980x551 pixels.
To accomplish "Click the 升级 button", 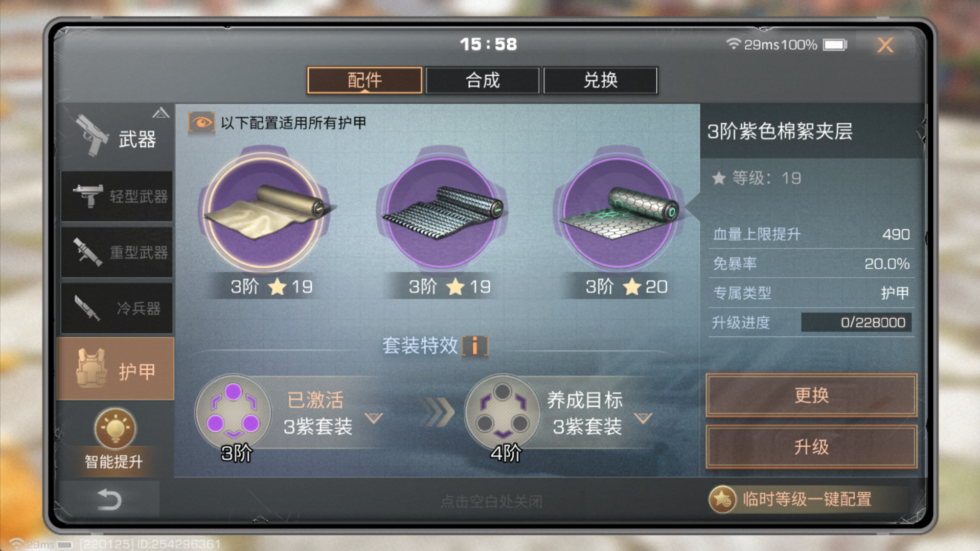I will pos(811,447).
